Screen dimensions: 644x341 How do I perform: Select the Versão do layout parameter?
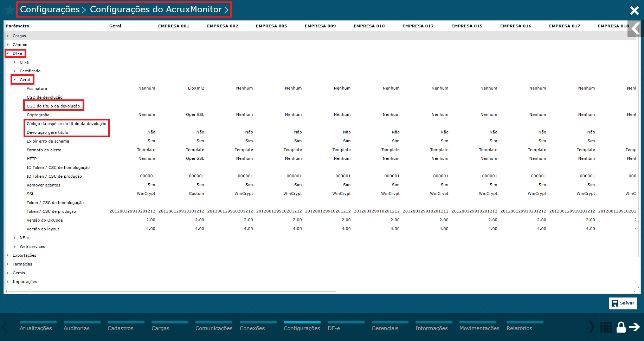point(43,229)
